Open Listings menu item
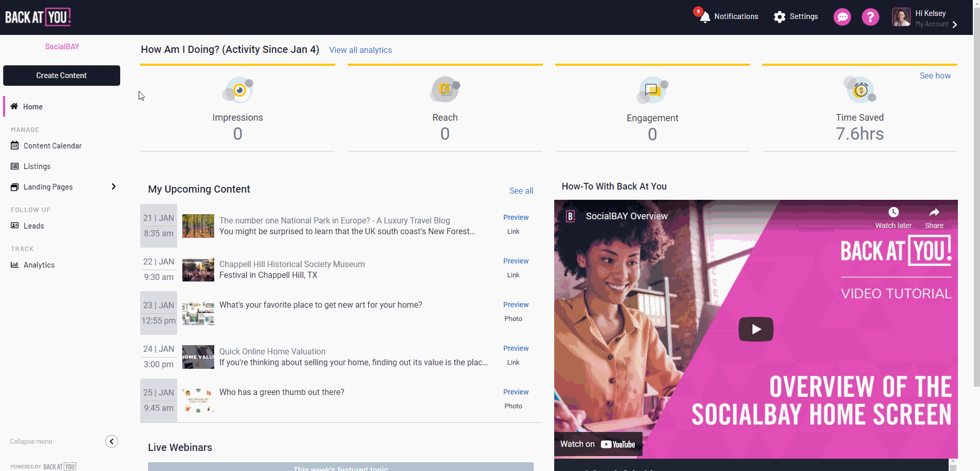Image resolution: width=980 pixels, height=471 pixels. 37,166
